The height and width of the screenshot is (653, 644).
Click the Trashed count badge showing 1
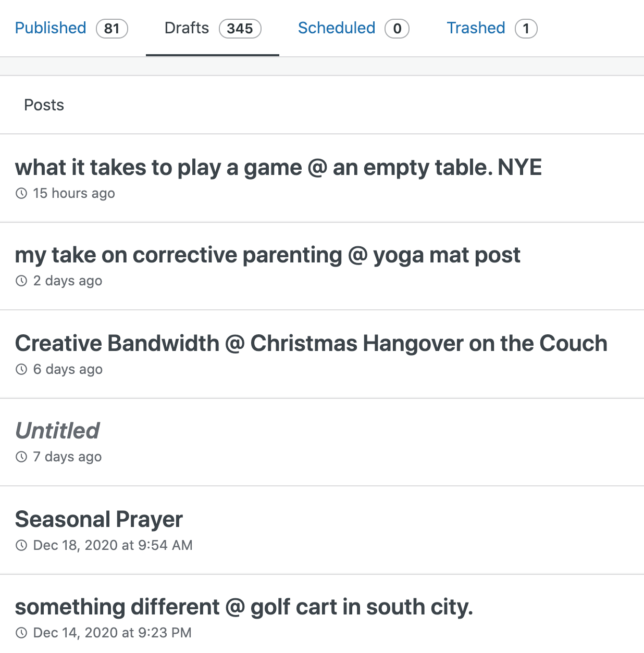pos(526,29)
